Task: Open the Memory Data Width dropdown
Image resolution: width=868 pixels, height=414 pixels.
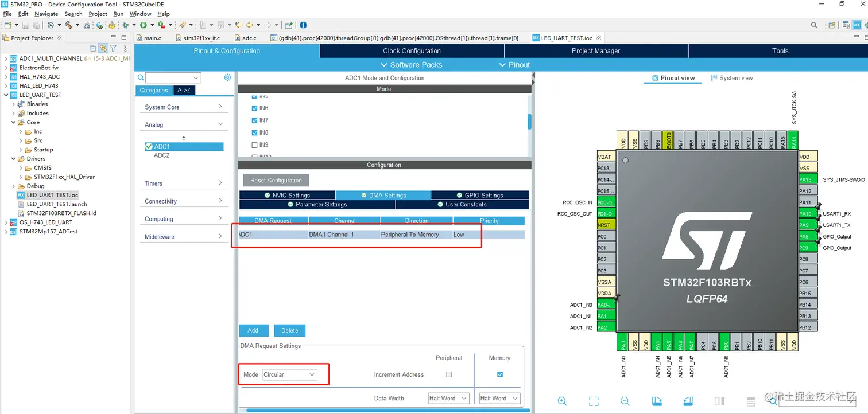Action: click(x=499, y=398)
